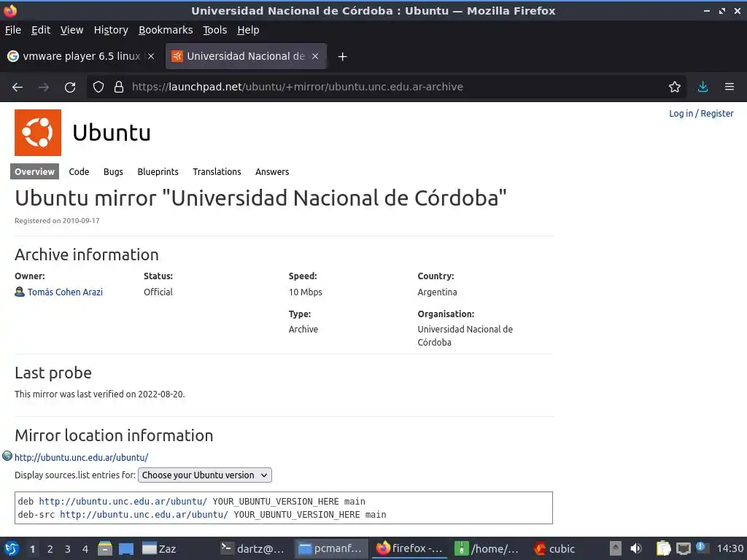
Task: Open the volume control in the system tray
Action: click(636, 548)
